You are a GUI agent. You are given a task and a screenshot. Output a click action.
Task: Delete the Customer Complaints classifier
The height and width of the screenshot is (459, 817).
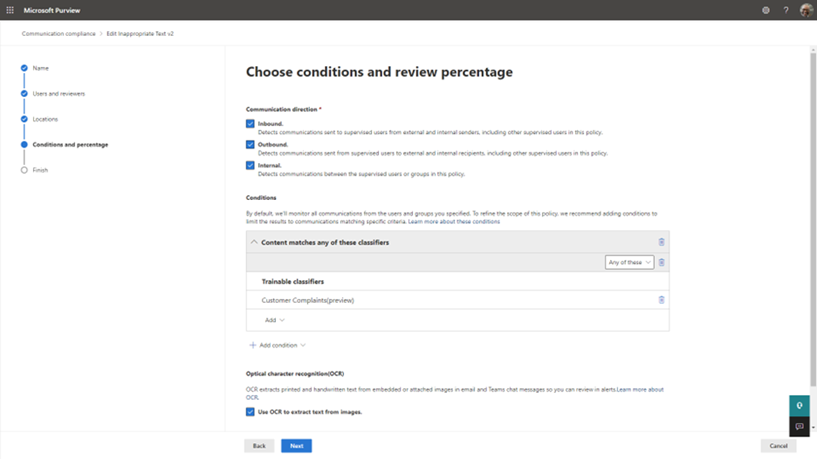coord(661,300)
